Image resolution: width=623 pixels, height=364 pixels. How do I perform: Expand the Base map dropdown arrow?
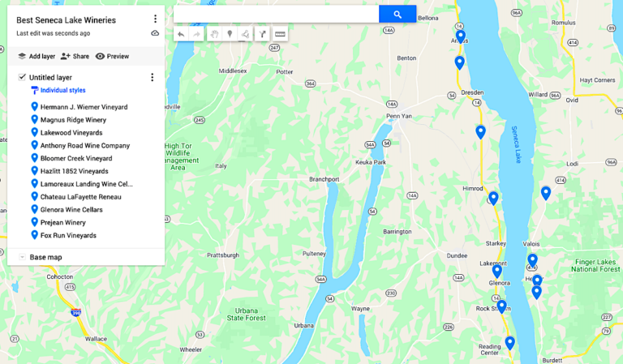22,257
